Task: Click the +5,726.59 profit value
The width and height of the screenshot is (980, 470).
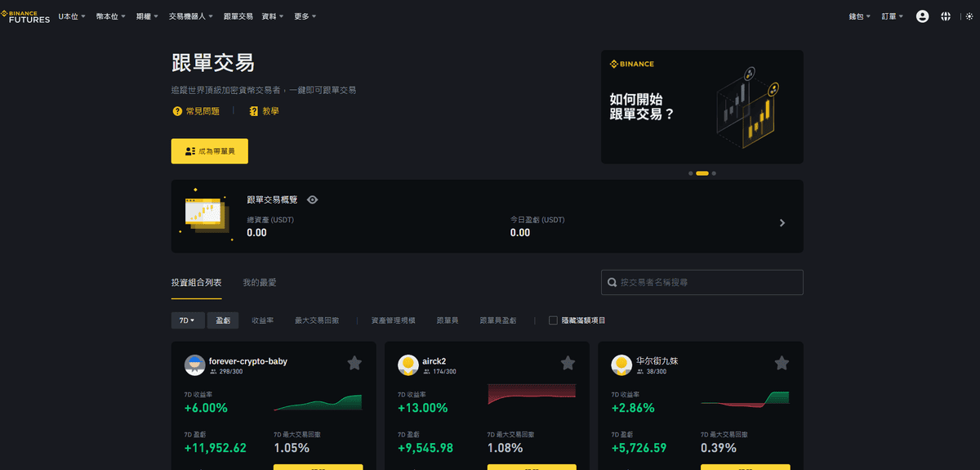Action: (639, 448)
